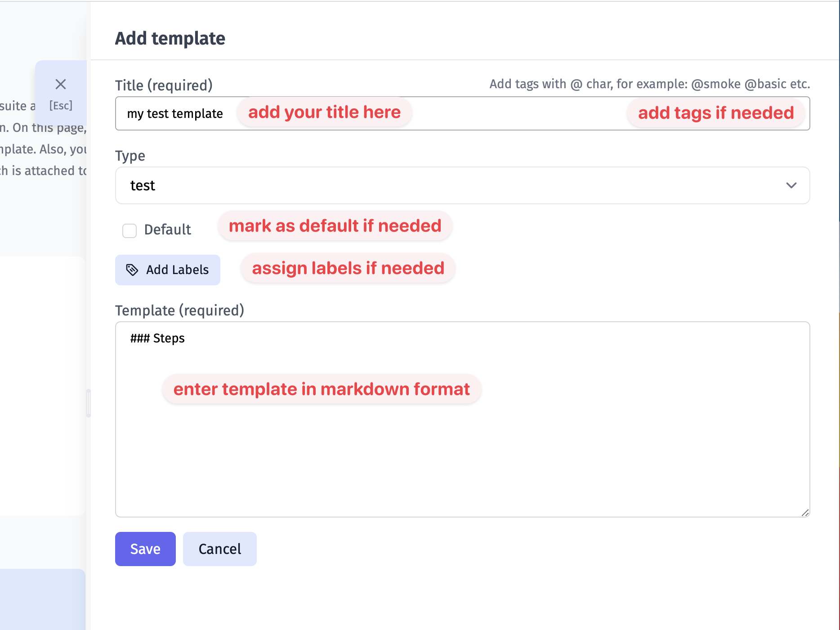Image resolution: width=840 pixels, height=630 pixels.
Task: Click the Type field label
Action: pyautogui.click(x=130, y=156)
